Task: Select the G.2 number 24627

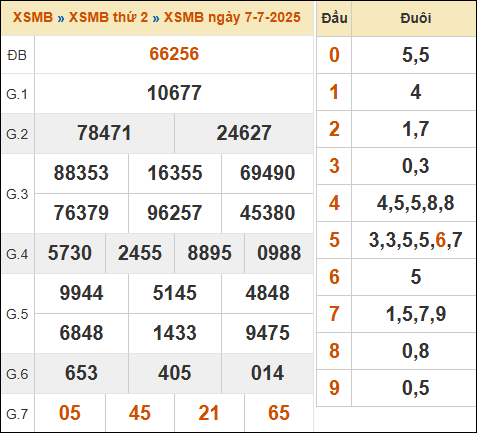Action: 244,133
